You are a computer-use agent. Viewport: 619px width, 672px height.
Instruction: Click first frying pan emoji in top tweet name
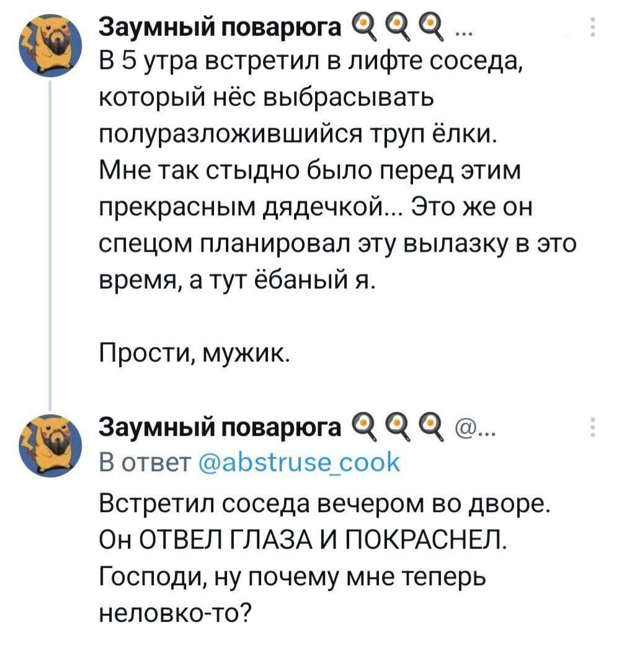click(x=365, y=27)
